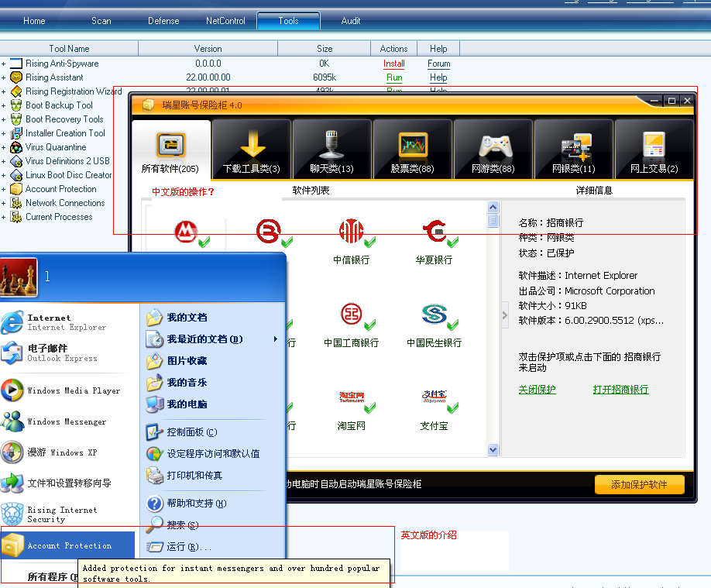Screen dimensions: 711x588
Task: Launch Windows Messenger from Start menu
Action: 68,421
